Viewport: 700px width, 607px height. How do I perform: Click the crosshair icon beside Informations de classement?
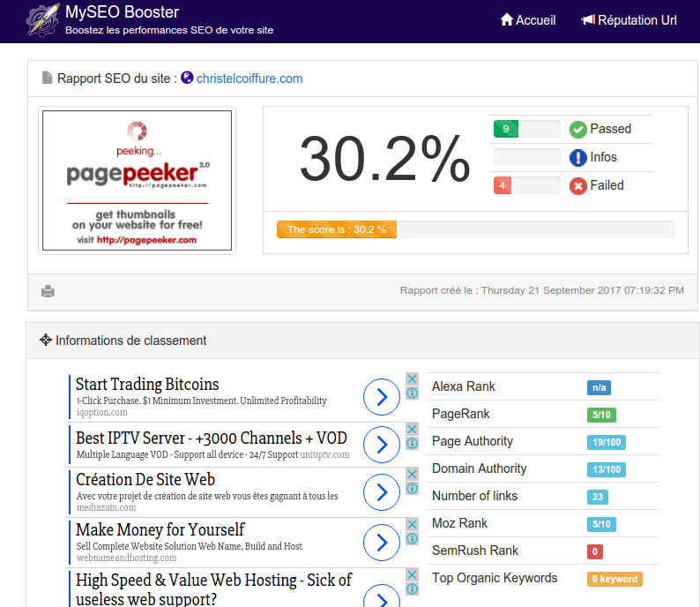46,340
